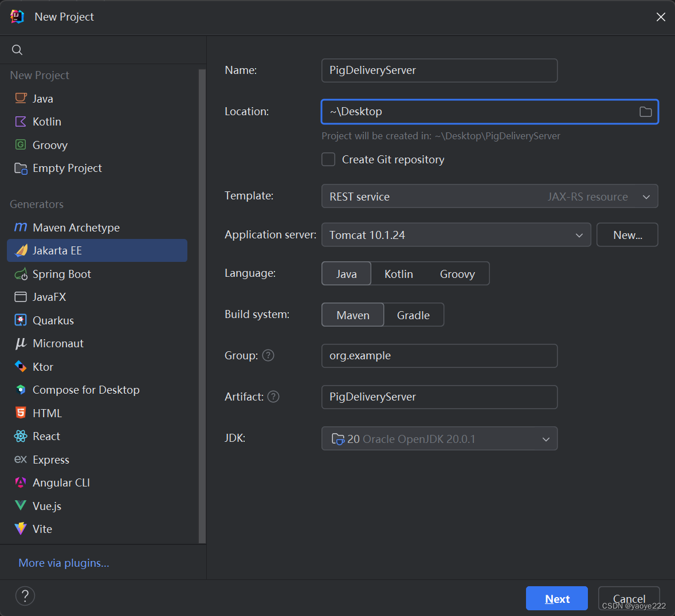Select Kotlin project type in sidebar
The width and height of the screenshot is (675, 616).
click(97, 121)
